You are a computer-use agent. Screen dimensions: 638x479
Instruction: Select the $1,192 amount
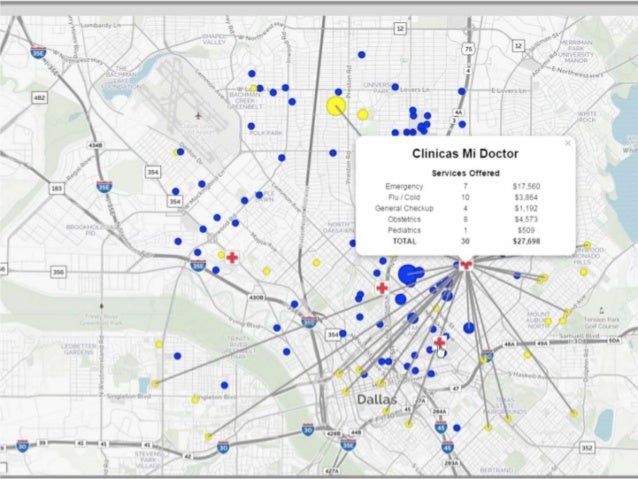pos(526,208)
